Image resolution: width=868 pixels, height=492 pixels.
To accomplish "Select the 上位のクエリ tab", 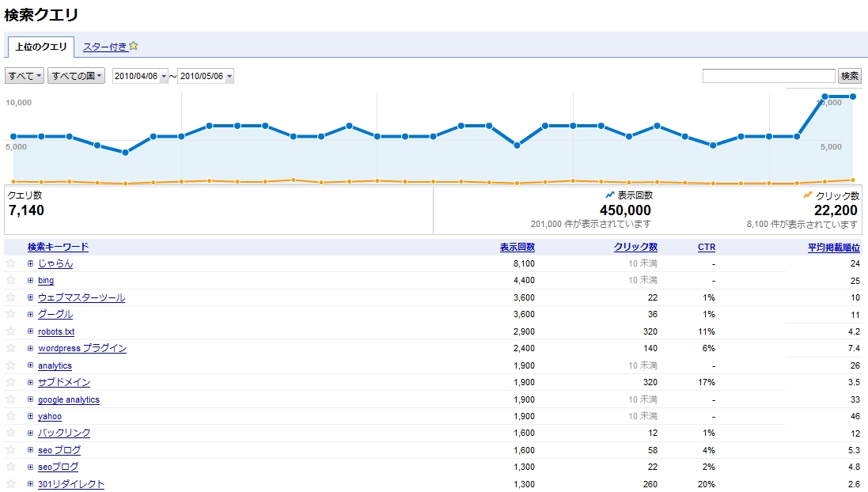I will (41, 47).
